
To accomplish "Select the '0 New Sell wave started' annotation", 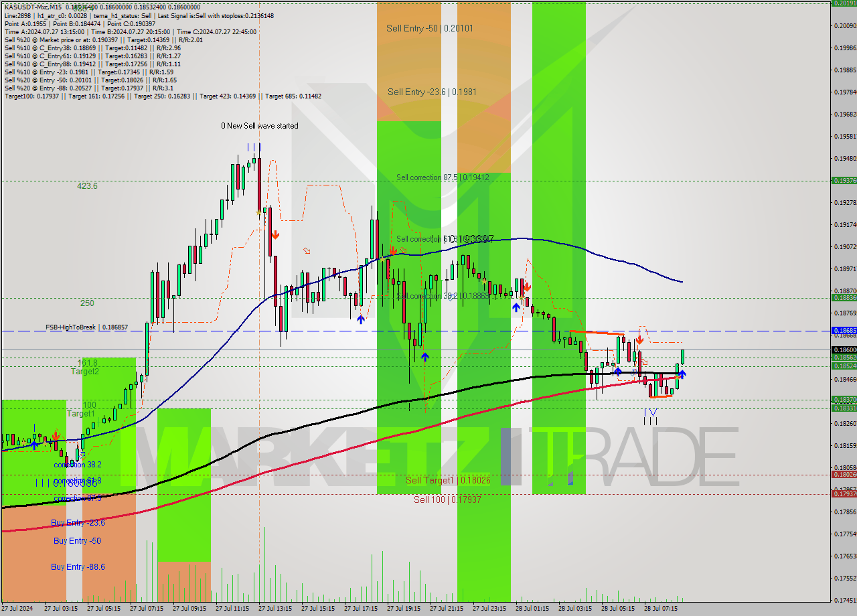I will point(260,126).
